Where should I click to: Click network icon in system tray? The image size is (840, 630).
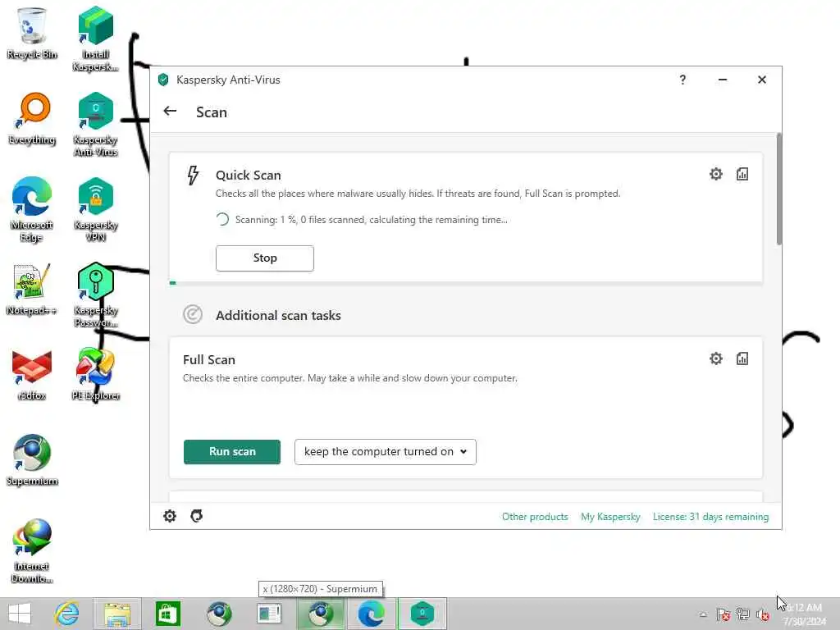tap(743, 614)
